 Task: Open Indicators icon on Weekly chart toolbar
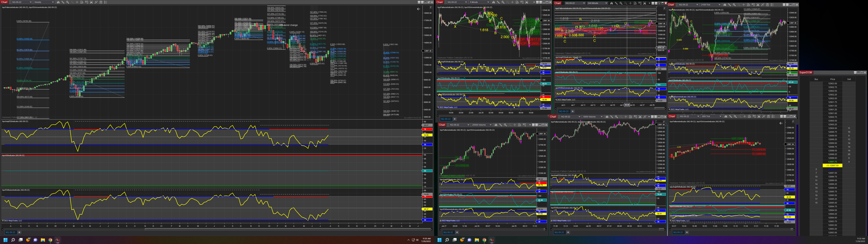click(x=96, y=2)
